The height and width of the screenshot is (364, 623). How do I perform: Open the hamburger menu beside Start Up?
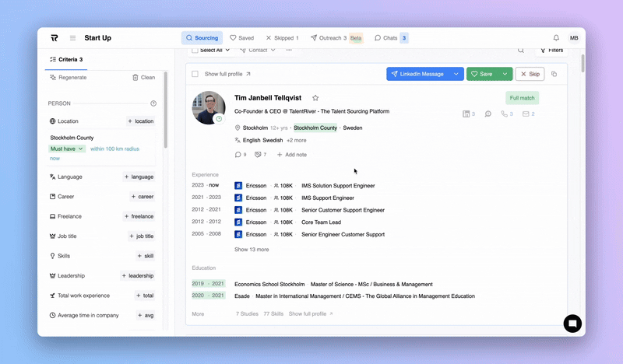[72, 38]
